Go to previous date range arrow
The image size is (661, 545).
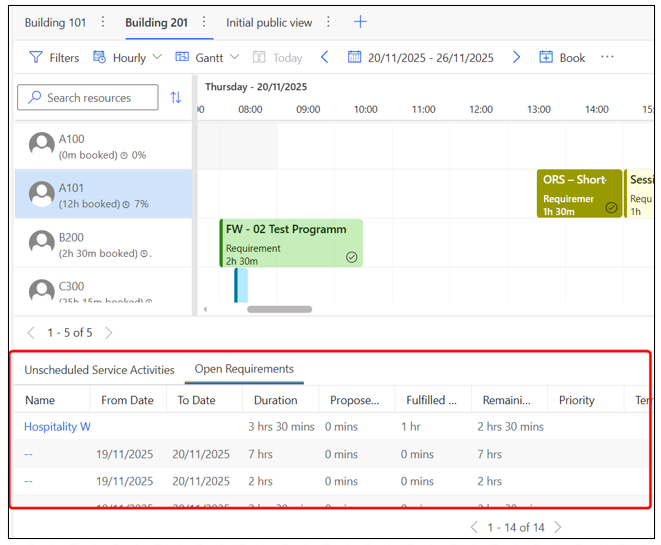[324, 58]
